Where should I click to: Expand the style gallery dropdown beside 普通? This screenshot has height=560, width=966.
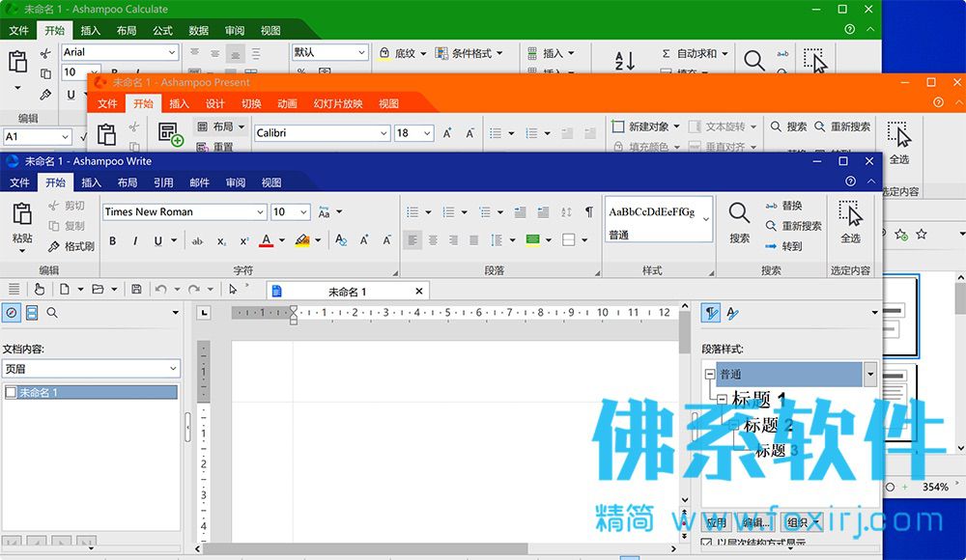pyautogui.click(x=706, y=219)
